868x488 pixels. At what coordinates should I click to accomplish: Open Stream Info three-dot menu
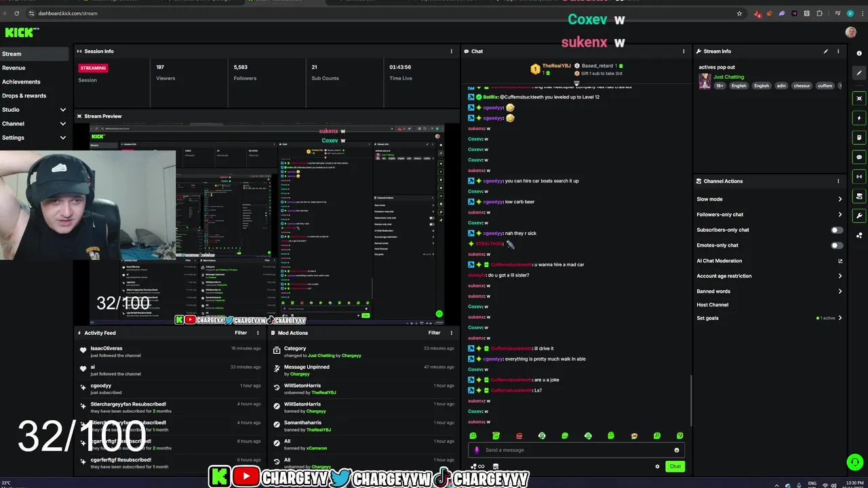[838, 51]
